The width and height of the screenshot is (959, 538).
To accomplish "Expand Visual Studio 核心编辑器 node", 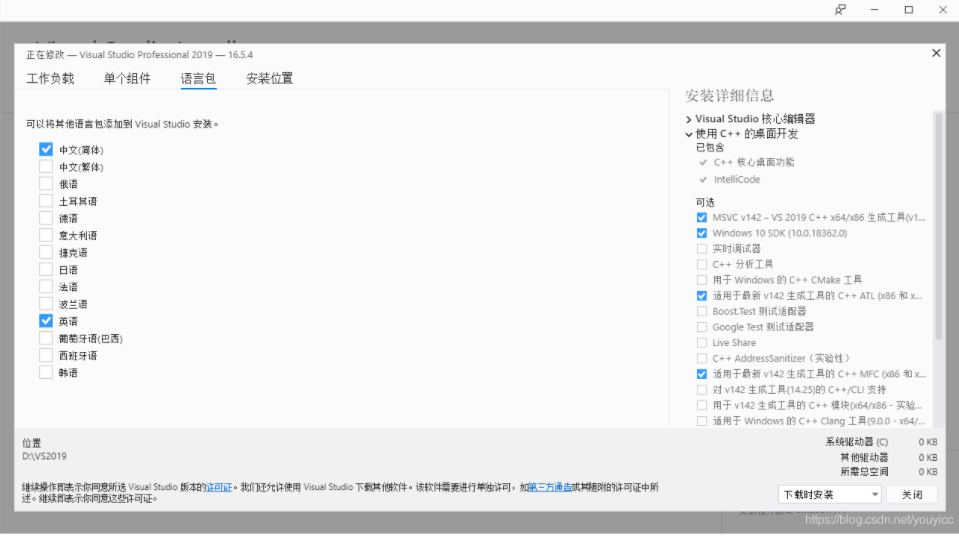I will [689, 119].
